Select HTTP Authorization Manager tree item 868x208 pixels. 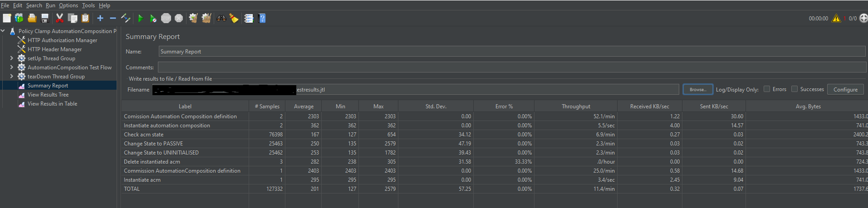(62, 40)
